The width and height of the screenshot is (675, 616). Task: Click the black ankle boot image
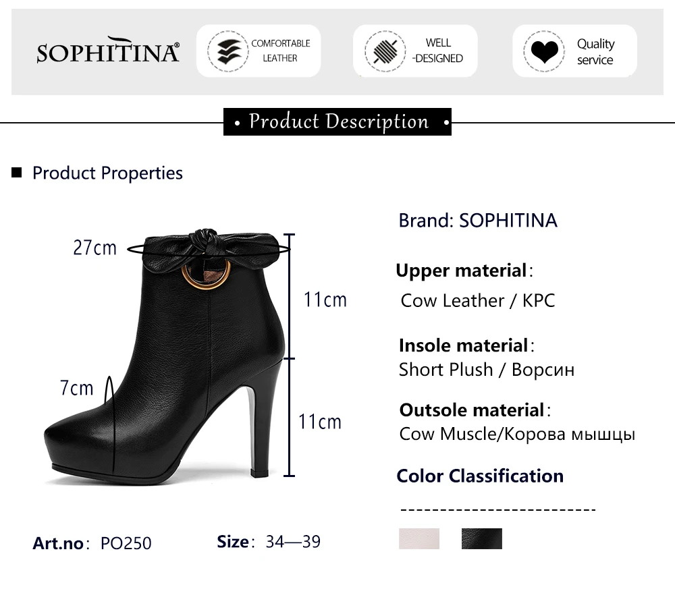tap(163, 357)
